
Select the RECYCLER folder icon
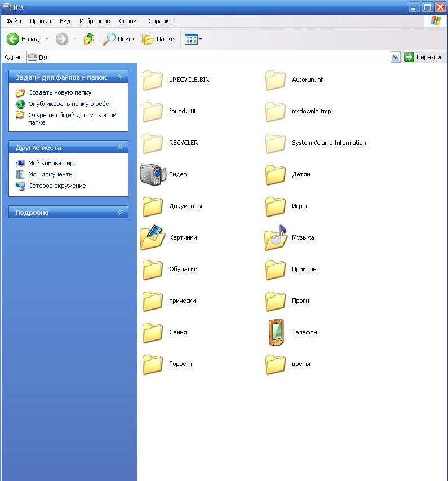(152, 144)
